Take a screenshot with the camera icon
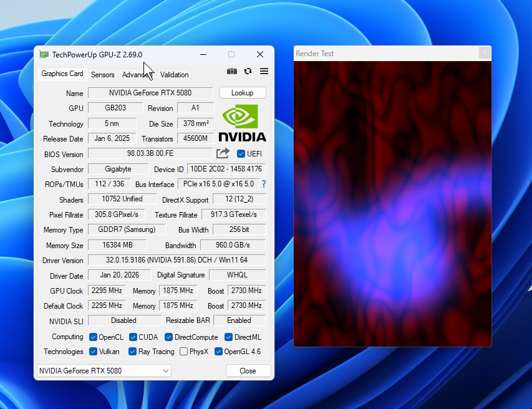 click(x=232, y=71)
